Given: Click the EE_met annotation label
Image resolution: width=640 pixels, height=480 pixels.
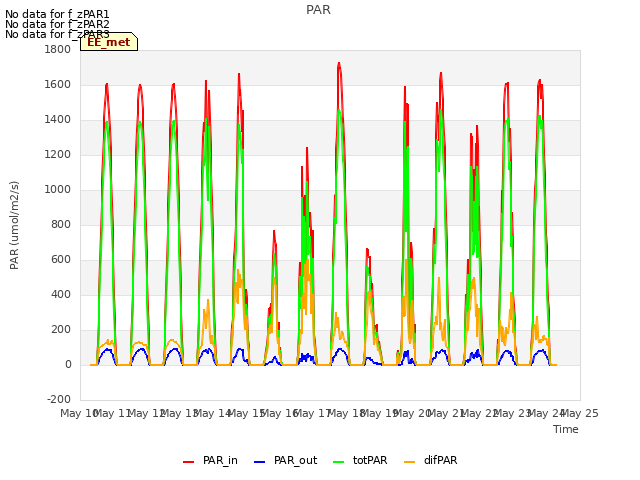Looking at the screenshot, I should [109, 42].
